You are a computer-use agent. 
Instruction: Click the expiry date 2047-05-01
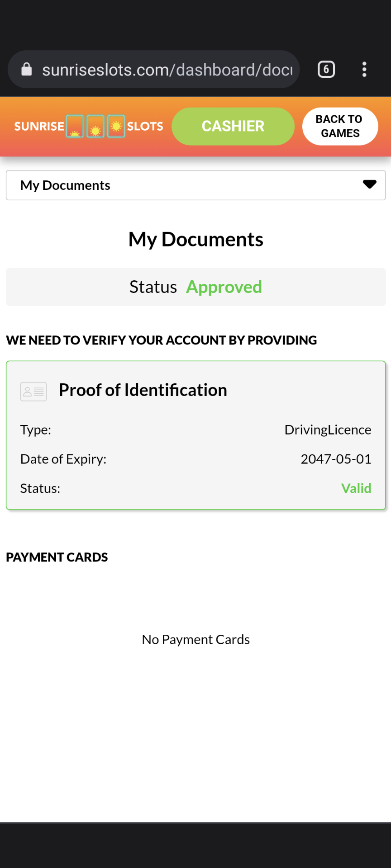[336, 459]
